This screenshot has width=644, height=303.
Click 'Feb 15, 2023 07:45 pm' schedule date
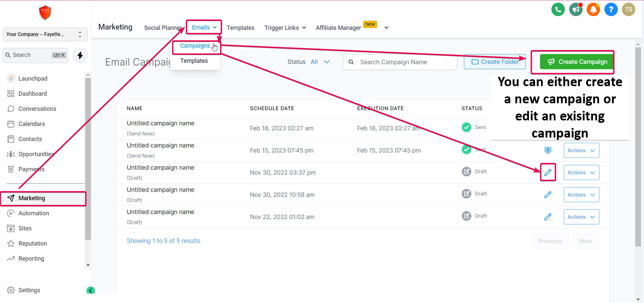[282, 150]
